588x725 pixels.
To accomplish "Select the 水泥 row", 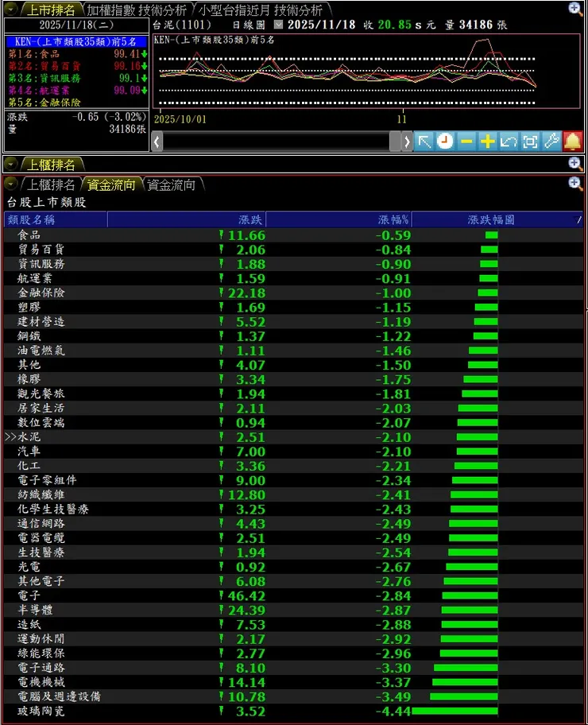I will pos(293,437).
